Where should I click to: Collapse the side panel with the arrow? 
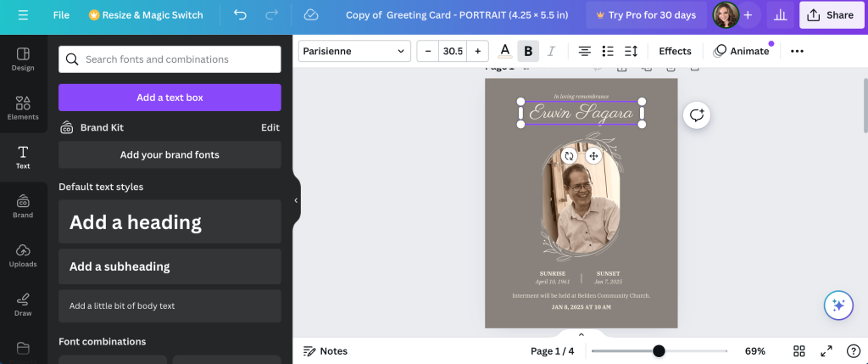pos(296,200)
